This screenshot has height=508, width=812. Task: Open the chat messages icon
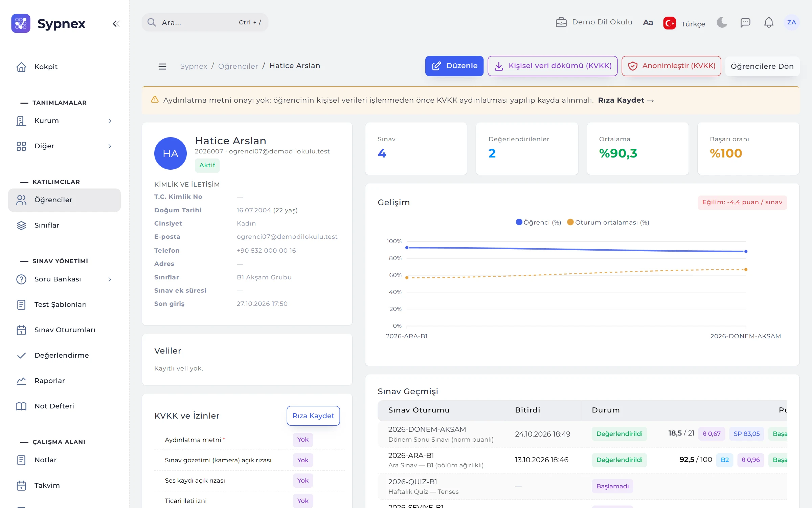(x=745, y=22)
